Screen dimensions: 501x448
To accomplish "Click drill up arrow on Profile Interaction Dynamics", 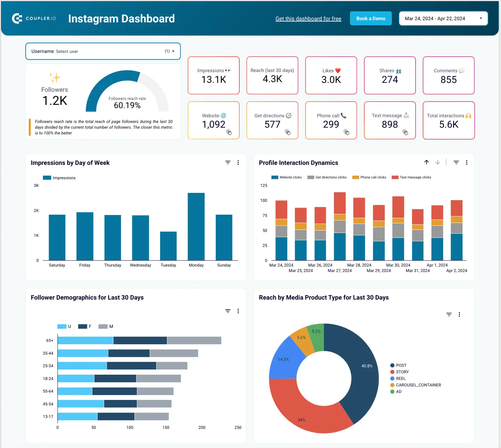I will [427, 162].
